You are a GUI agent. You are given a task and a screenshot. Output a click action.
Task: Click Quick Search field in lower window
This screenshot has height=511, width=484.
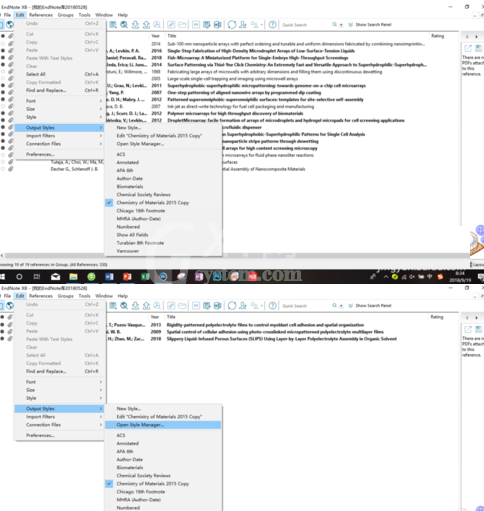click(306, 306)
